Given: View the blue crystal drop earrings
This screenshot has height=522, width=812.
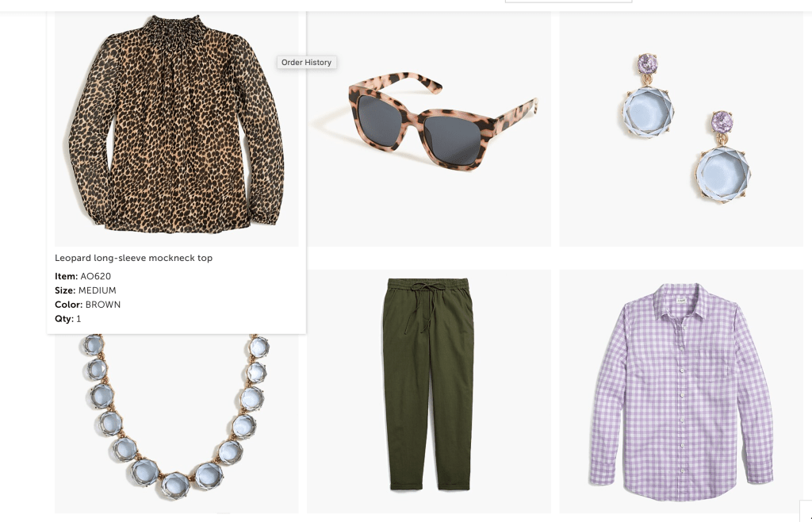Looking at the screenshot, I should (x=681, y=129).
